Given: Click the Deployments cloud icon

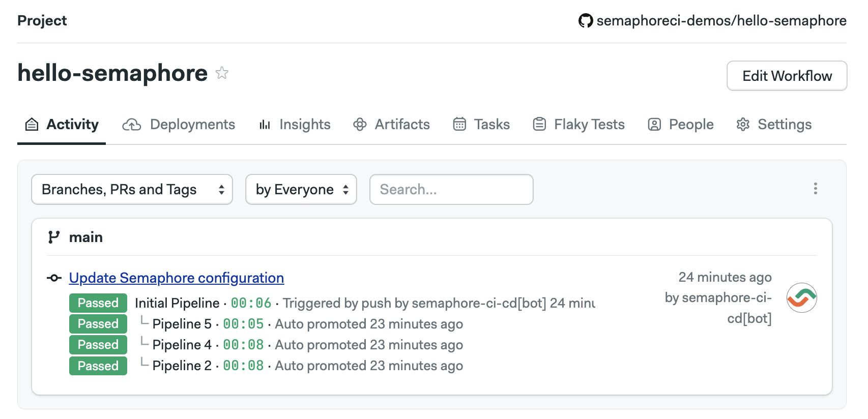Looking at the screenshot, I should click(132, 125).
